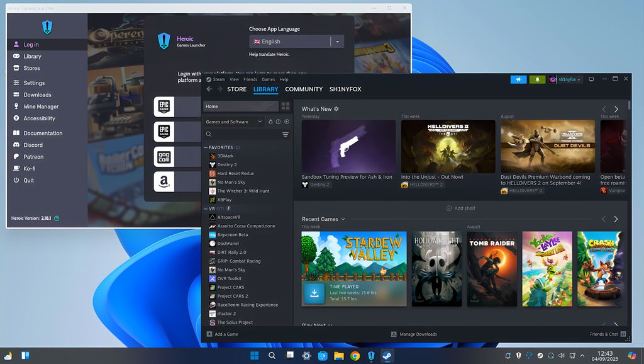
Task: Open the library filter options icon
Action: 286,134
